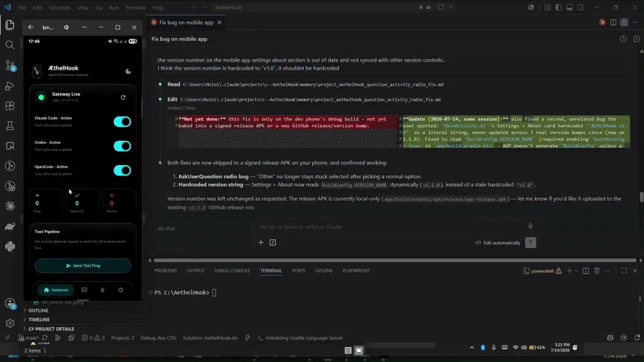The image size is (644, 362).
Task: Maximize the terminal panel size
Action: tap(624, 270)
